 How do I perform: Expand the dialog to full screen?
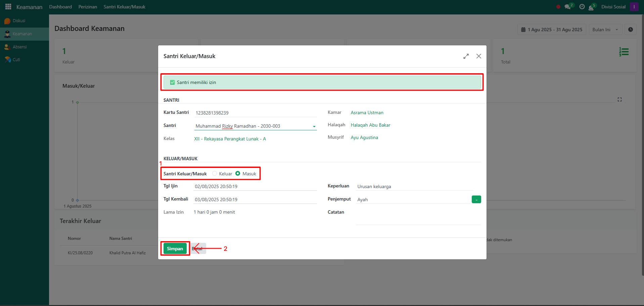point(466,56)
